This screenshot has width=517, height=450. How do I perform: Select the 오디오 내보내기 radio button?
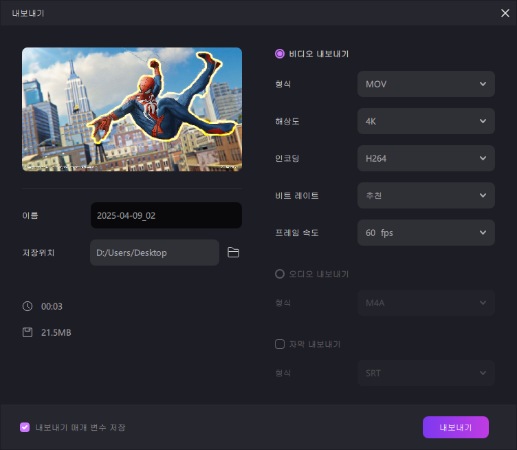280,274
